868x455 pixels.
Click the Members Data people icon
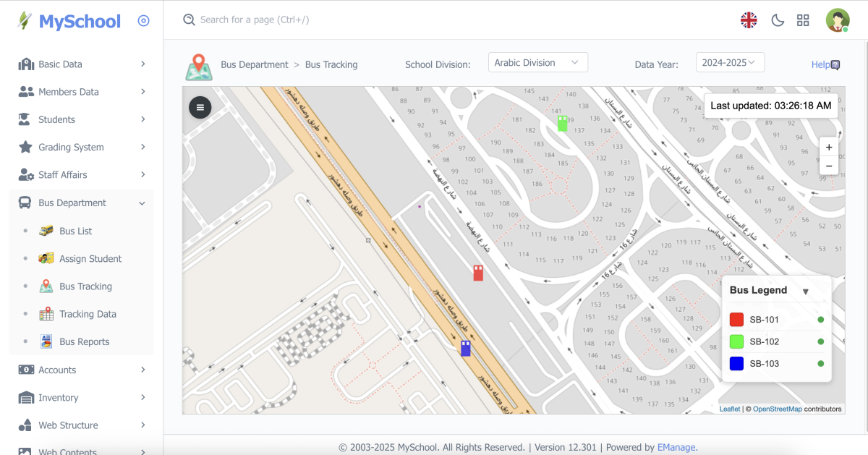(26, 92)
